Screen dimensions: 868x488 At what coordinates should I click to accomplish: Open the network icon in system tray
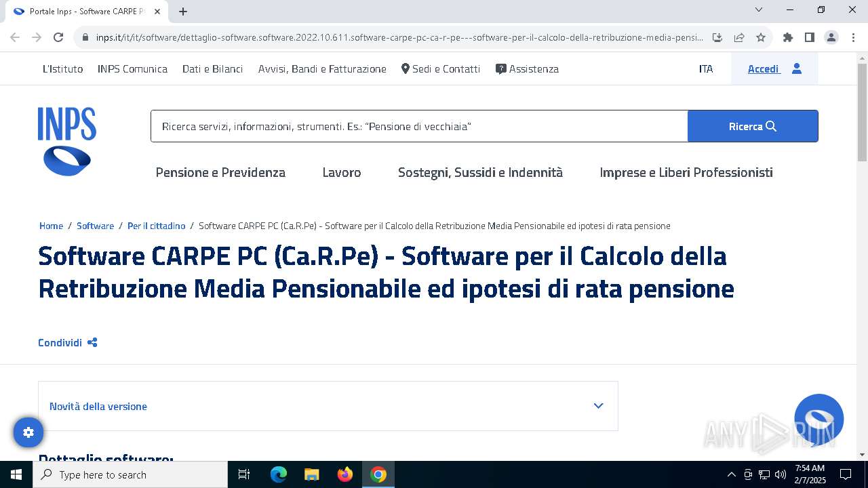pyautogui.click(x=764, y=474)
